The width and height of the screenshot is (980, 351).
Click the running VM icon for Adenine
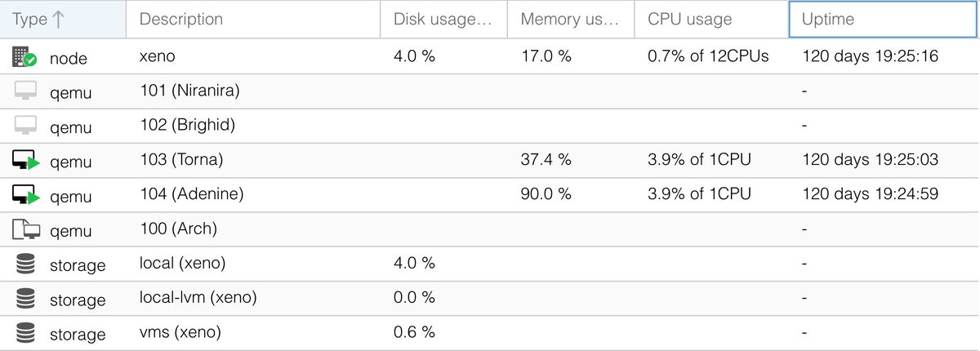click(x=25, y=195)
